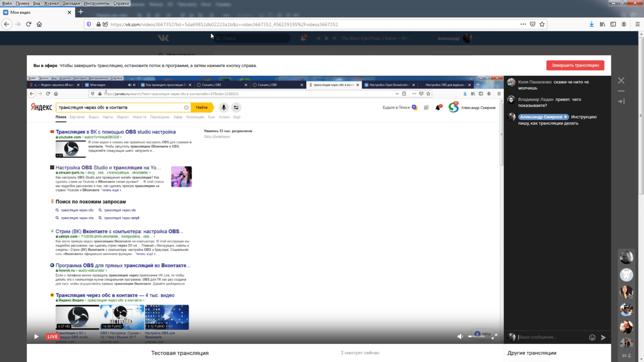The height and width of the screenshot is (362, 644).
Task: Open the Инструменты menu
Action: coord(96,3)
